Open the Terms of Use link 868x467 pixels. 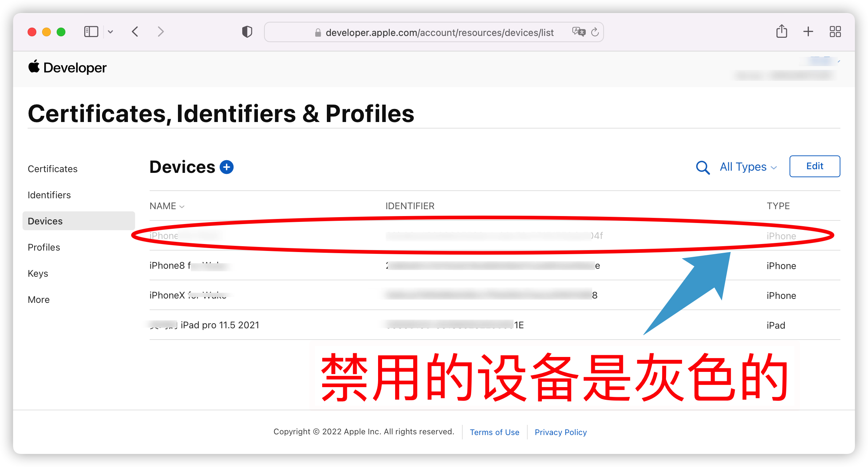coord(494,432)
